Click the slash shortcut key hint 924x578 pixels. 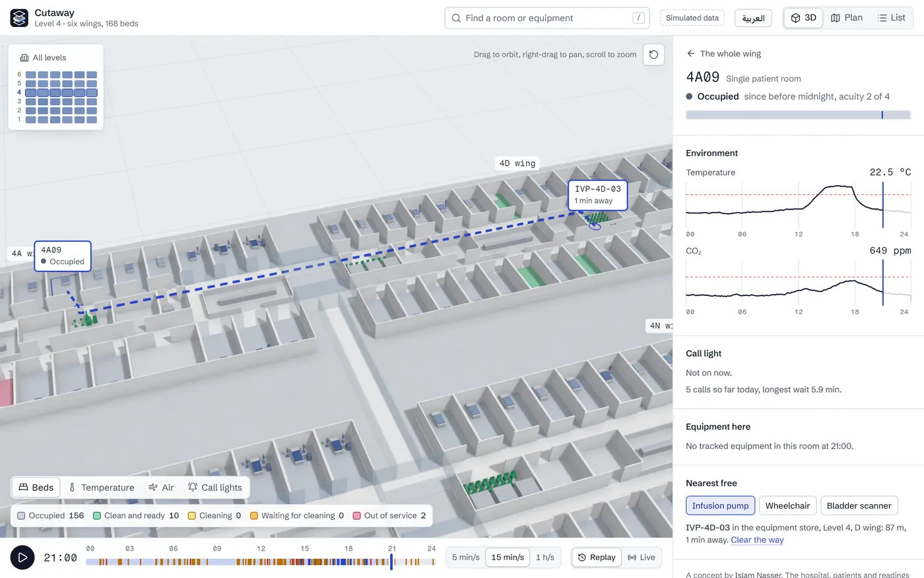pyautogui.click(x=638, y=18)
